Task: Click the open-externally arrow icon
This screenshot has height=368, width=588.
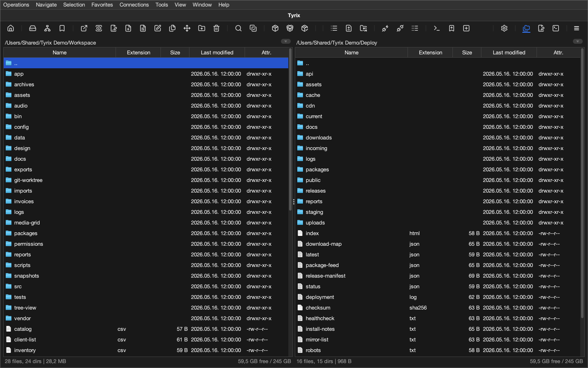Action: [84, 28]
